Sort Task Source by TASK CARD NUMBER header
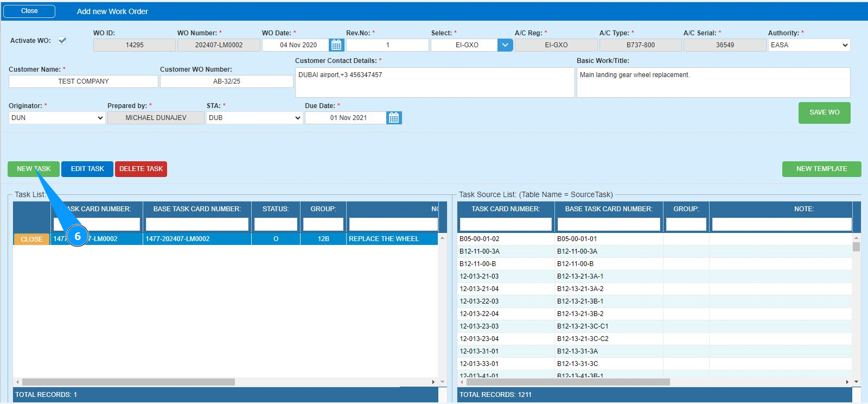The width and height of the screenshot is (868, 404). coord(506,209)
